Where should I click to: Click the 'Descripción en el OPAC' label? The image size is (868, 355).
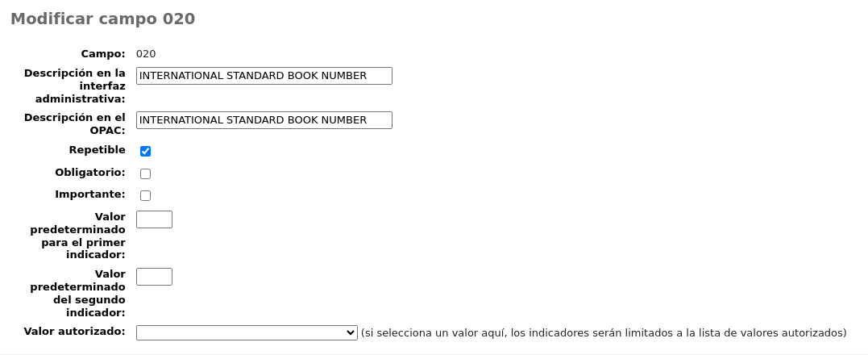coord(75,123)
